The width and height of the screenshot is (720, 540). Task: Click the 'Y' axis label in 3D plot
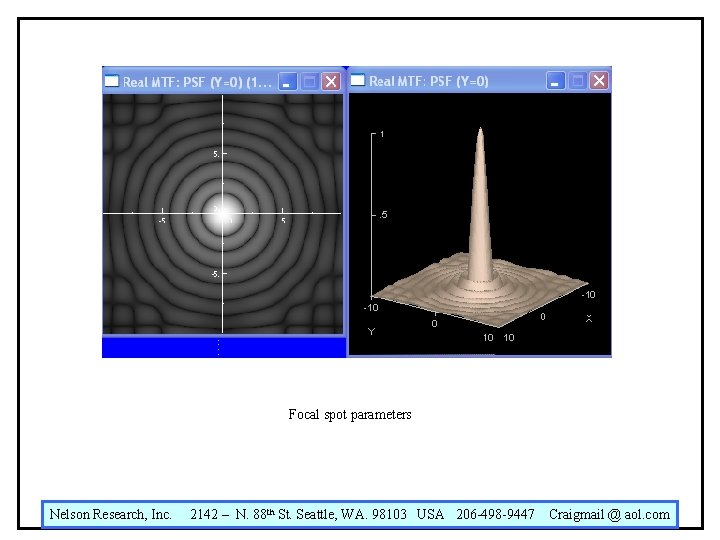[371, 331]
